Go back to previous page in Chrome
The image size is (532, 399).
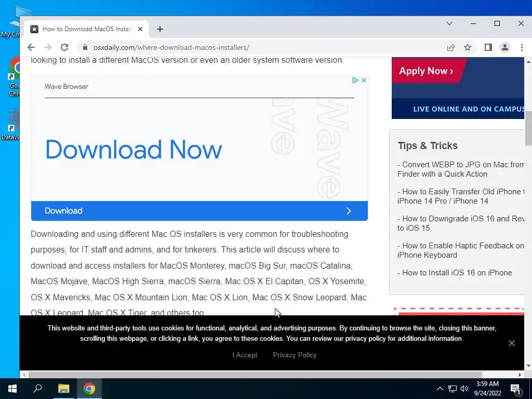point(31,47)
